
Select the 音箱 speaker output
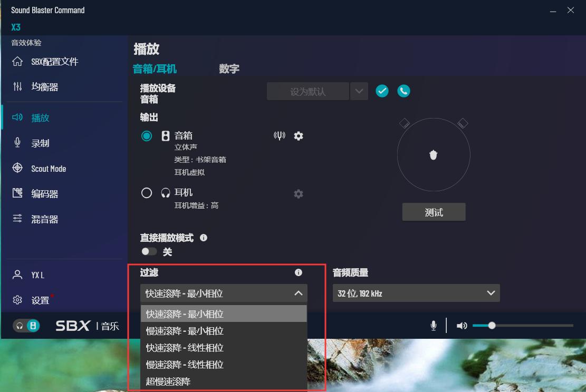[x=147, y=135]
